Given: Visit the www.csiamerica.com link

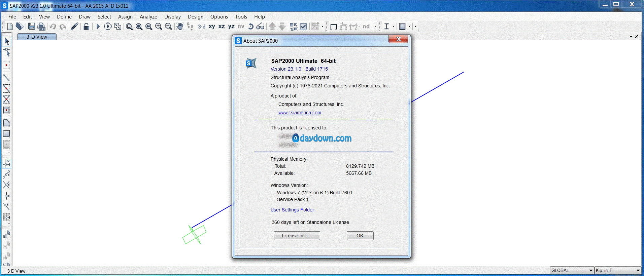Looking at the screenshot, I should tap(300, 113).
